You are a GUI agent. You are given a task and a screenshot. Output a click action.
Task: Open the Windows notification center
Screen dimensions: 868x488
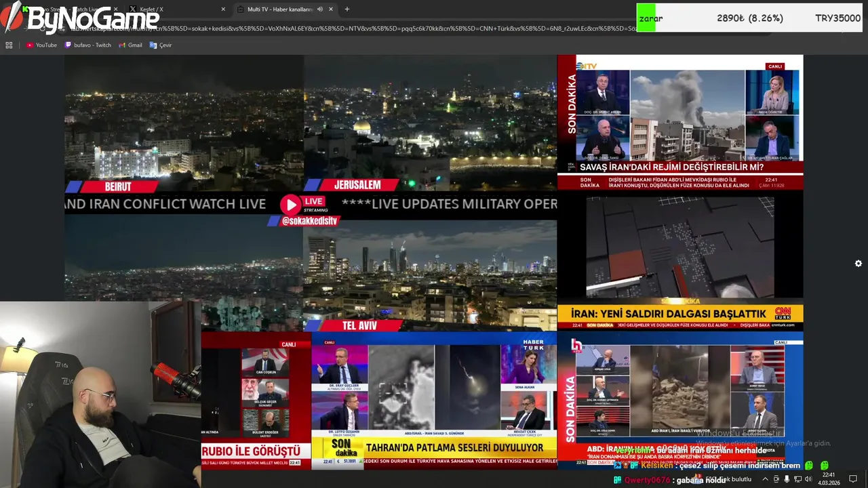tap(853, 479)
